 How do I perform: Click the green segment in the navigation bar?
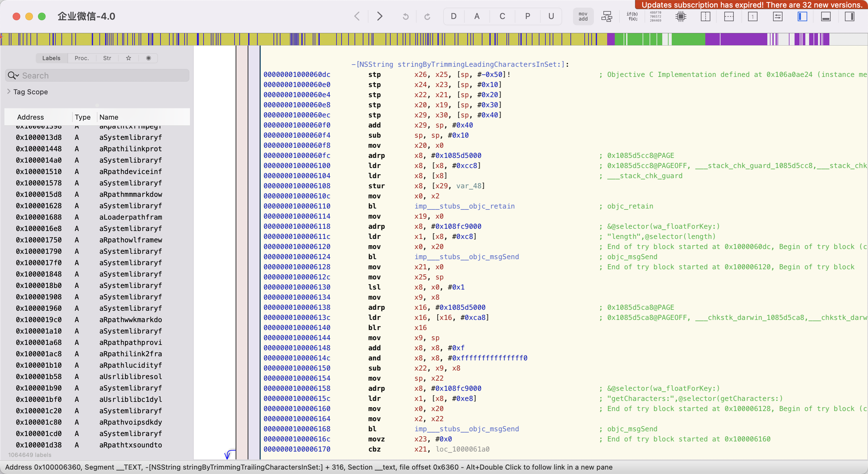(x=688, y=39)
